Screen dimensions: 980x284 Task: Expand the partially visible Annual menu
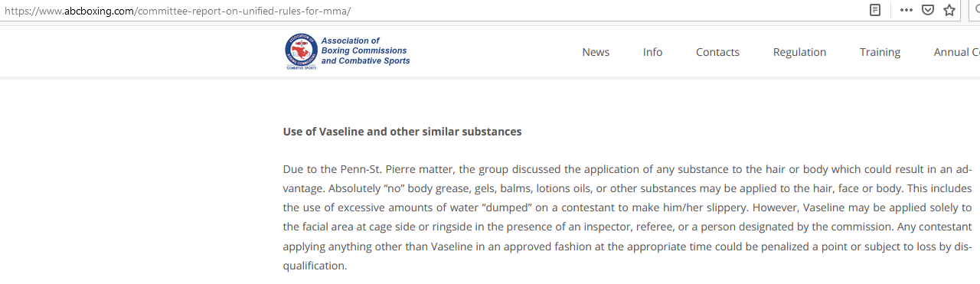pyautogui.click(x=956, y=52)
